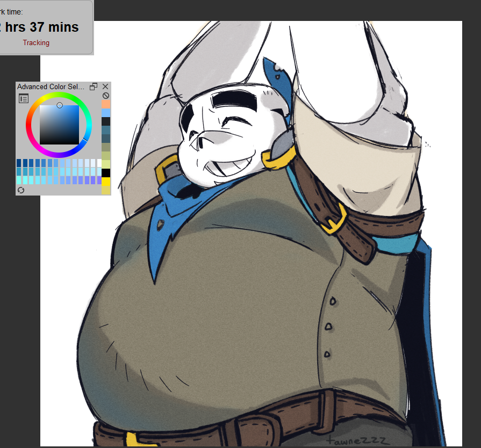
Task: Select the orange swatch in color history
Action: tap(106, 104)
